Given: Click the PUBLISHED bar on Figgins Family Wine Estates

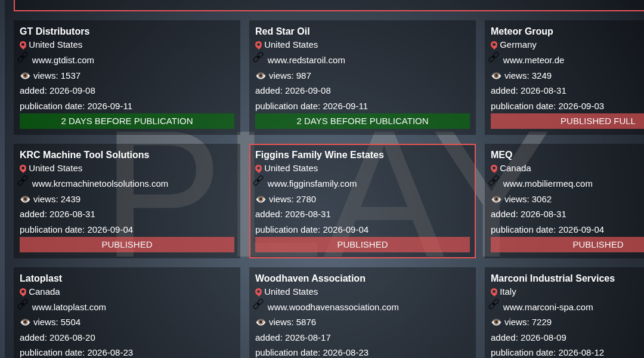Looking at the screenshot, I should (363, 245).
